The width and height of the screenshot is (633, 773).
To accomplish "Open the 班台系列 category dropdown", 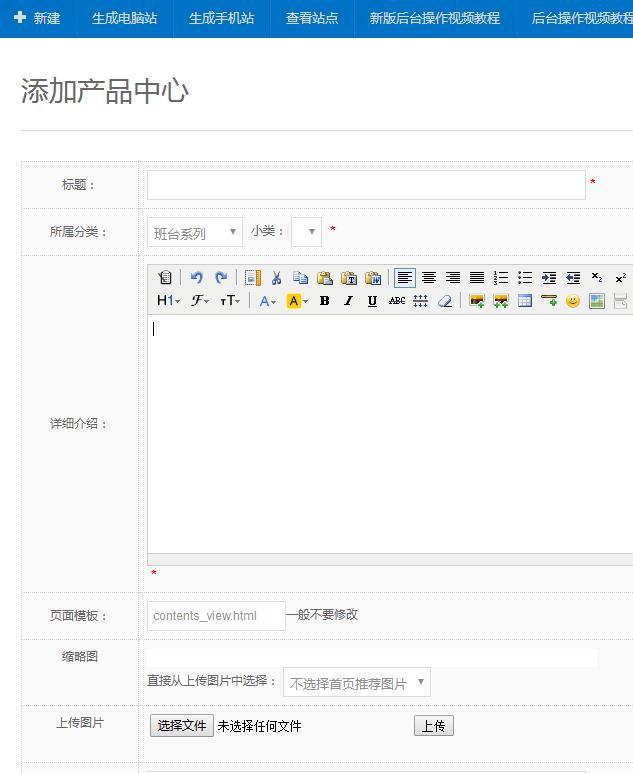I will click(x=195, y=232).
